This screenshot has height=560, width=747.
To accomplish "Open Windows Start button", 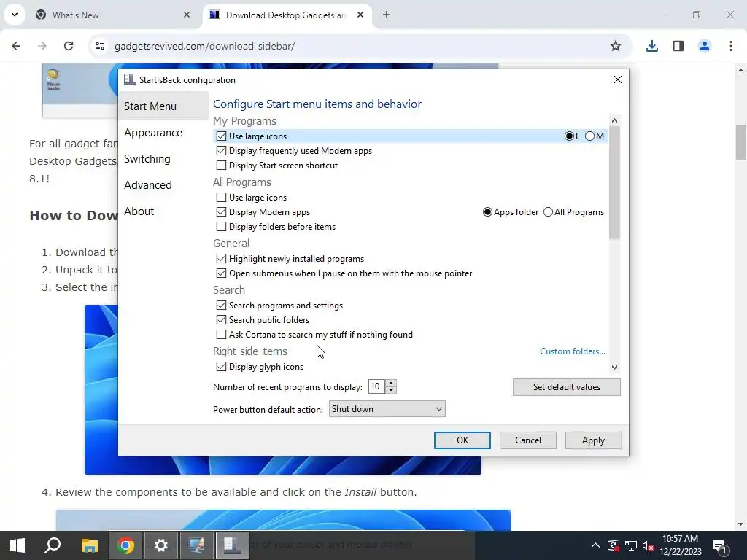I will tap(18, 545).
